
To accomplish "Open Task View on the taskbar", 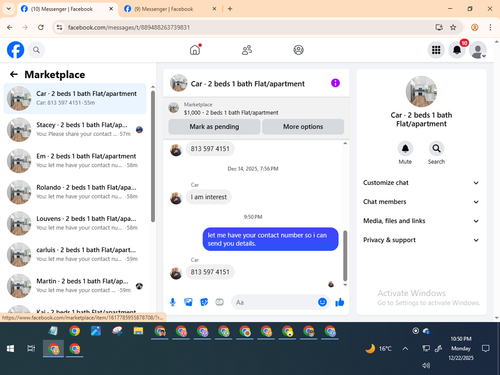I will click(x=31, y=349).
